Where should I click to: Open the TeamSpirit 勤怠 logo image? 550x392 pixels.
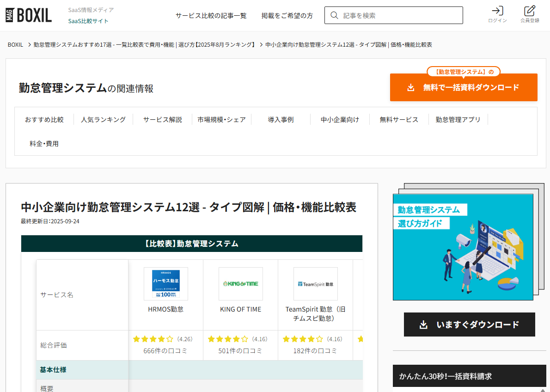[315, 284]
